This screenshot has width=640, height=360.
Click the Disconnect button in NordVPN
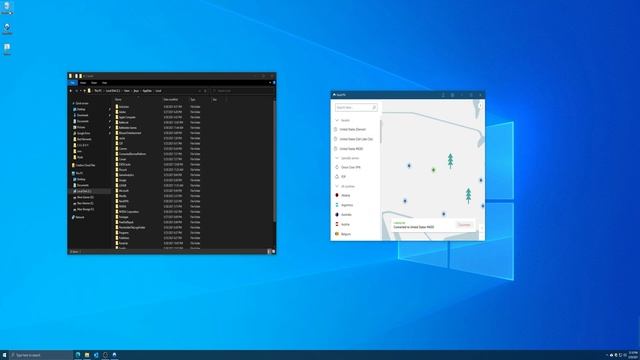click(x=464, y=225)
